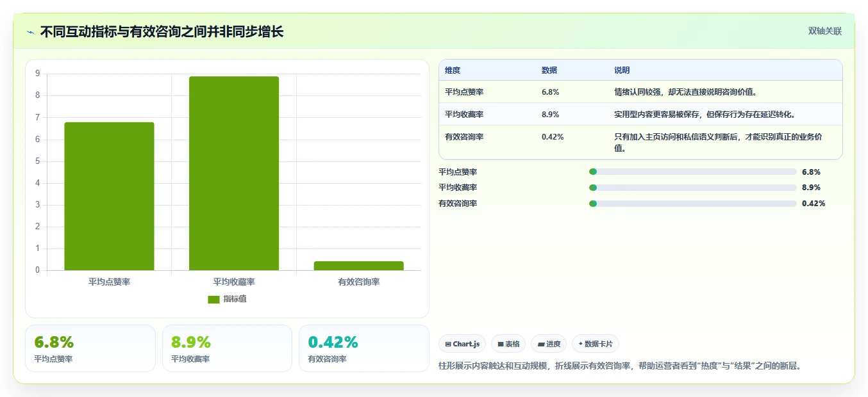
Task: Click the footer description starting 柱形展示内容触达
Action: coord(620,366)
